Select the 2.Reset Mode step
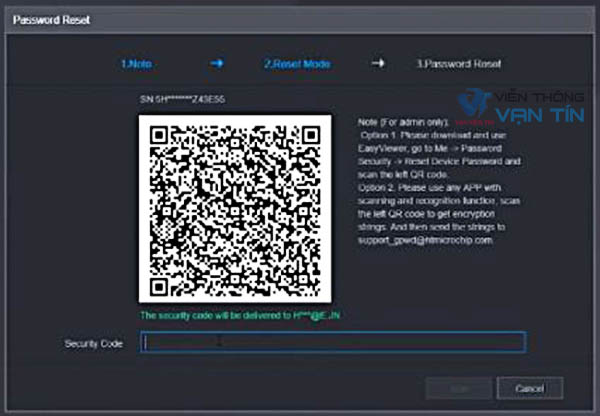600x416 pixels. pos(297,64)
